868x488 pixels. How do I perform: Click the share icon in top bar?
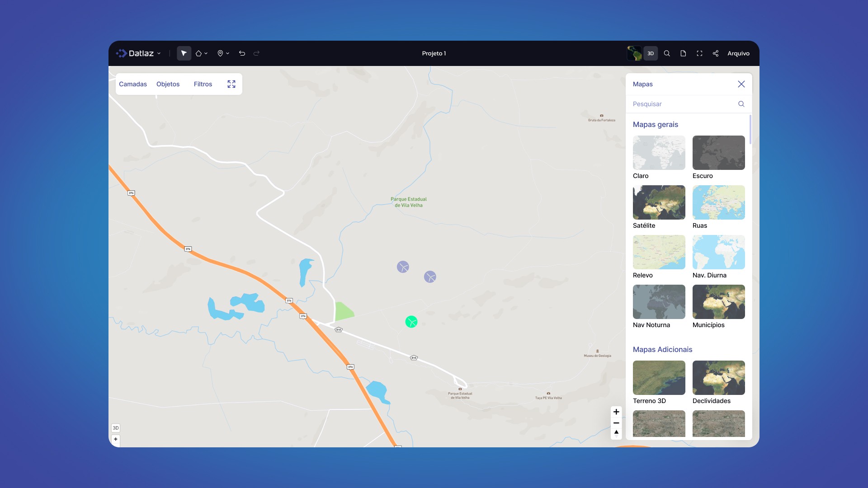point(715,53)
